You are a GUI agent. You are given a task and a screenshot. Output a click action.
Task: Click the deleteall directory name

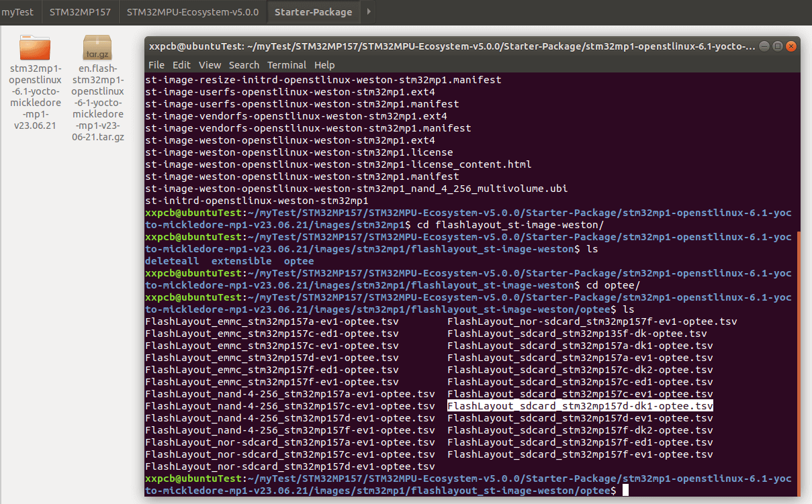point(172,261)
